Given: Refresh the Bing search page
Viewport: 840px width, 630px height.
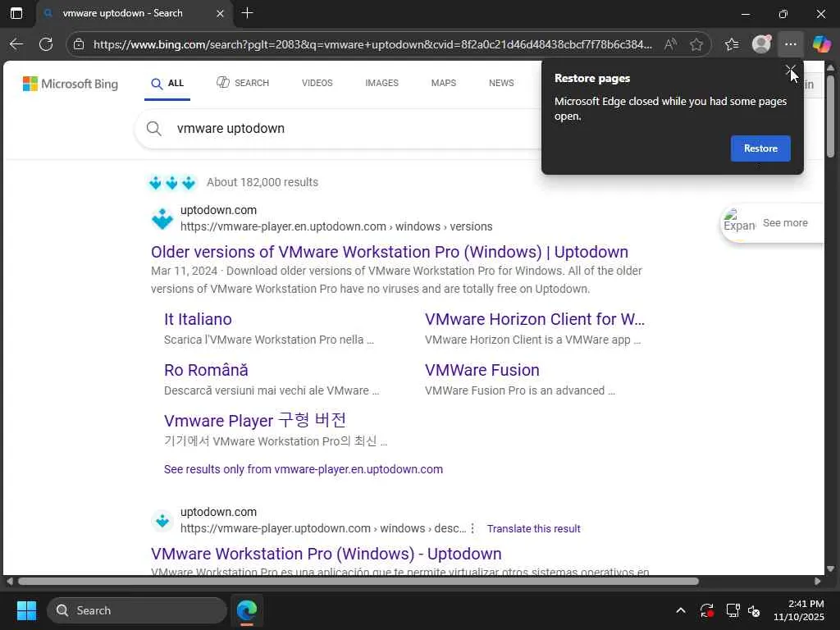Looking at the screenshot, I should (x=46, y=44).
